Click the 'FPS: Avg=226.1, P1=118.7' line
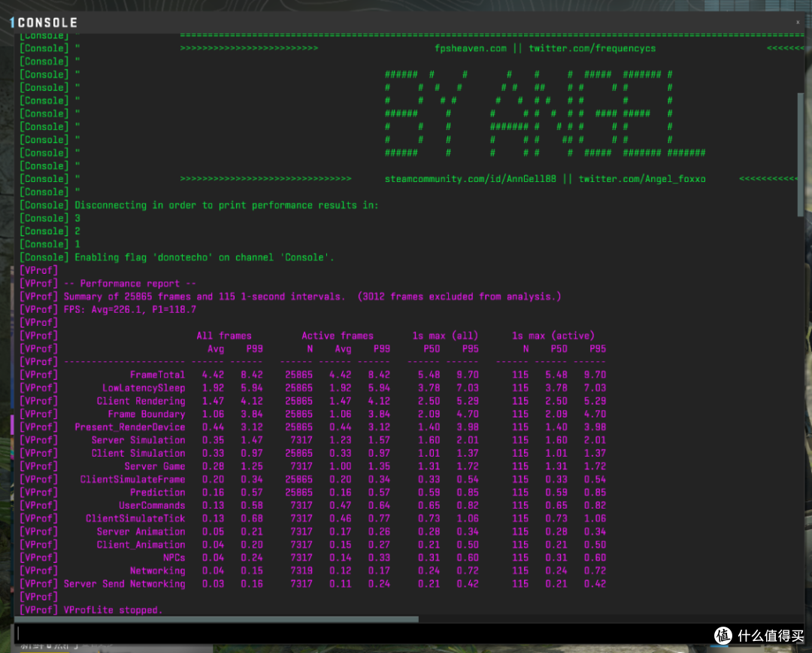812x653 pixels. (130, 309)
